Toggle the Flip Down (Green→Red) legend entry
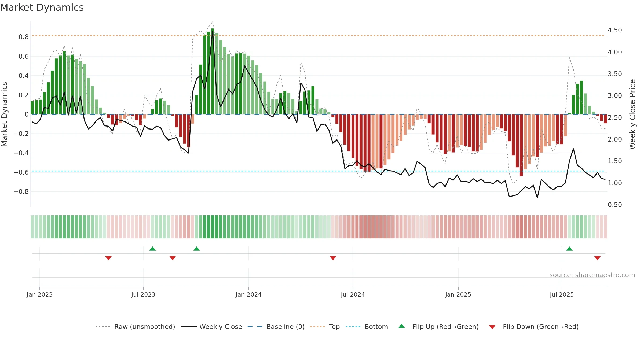The width and height of the screenshot is (644, 362). tap(534, 327)
